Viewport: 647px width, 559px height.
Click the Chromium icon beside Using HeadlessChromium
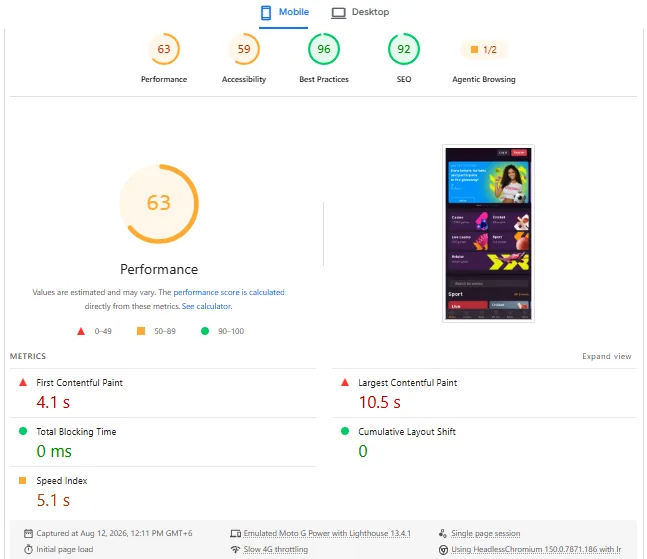point(443,550)
